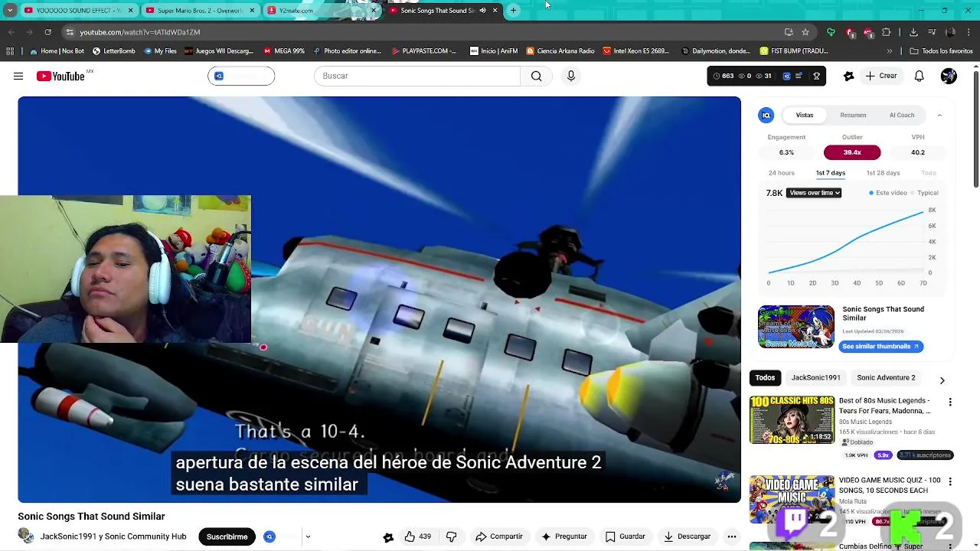Screen dimensions: 980x551
Task: Click the green cloud download extension icon
Action: 831,32
